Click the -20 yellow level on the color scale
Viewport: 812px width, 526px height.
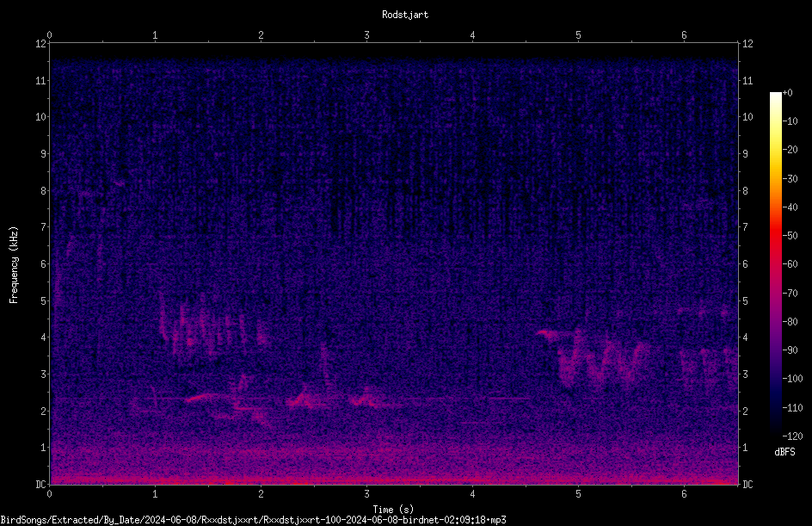point(775,149)
